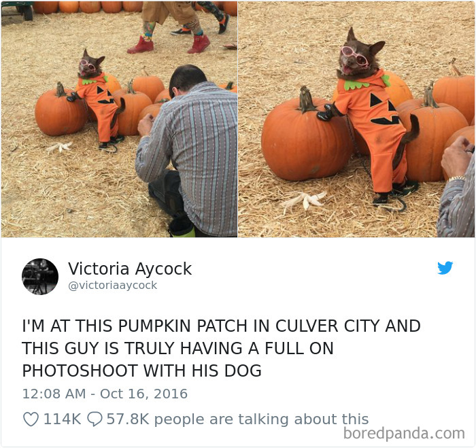This screenshot has height=448, width=476.
Task: Click the Victoria Aycock display name
Action: tap(130, 269)
